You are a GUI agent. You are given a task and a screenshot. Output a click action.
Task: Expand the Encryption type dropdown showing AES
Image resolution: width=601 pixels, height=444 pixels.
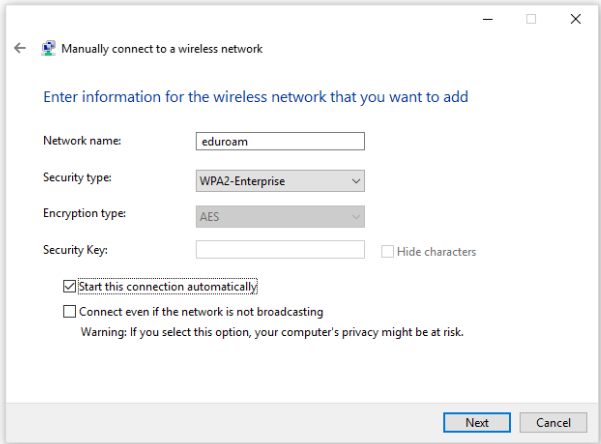(x=280, y=216)
